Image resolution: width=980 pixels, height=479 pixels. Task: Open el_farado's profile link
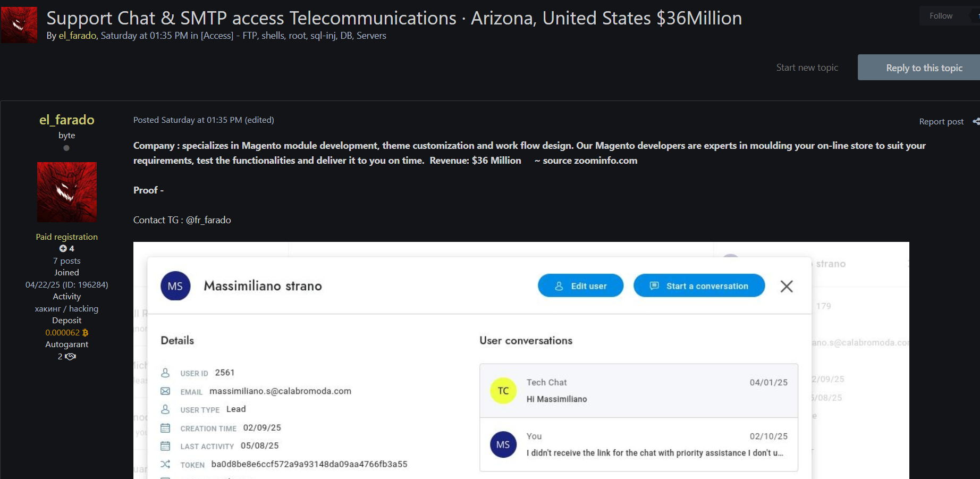click(x=77, y=36)
